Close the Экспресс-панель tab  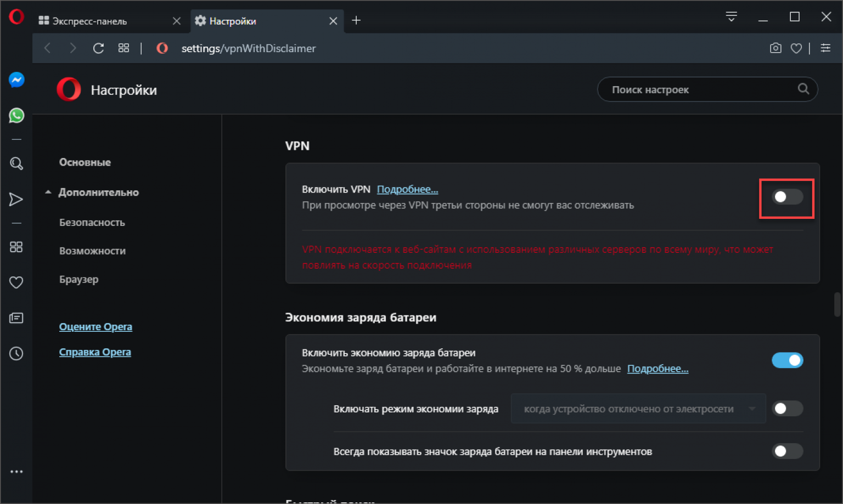[177, 21]
